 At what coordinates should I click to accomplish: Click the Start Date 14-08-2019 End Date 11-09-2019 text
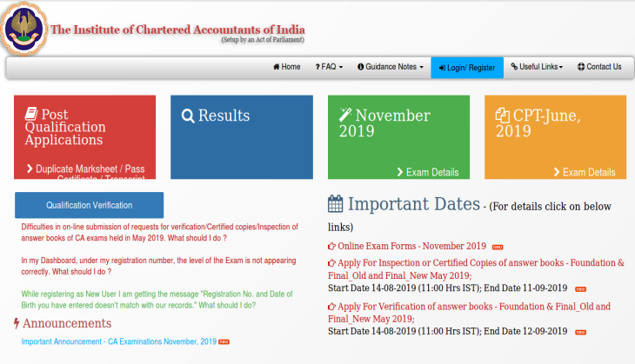tap(447, 288)
